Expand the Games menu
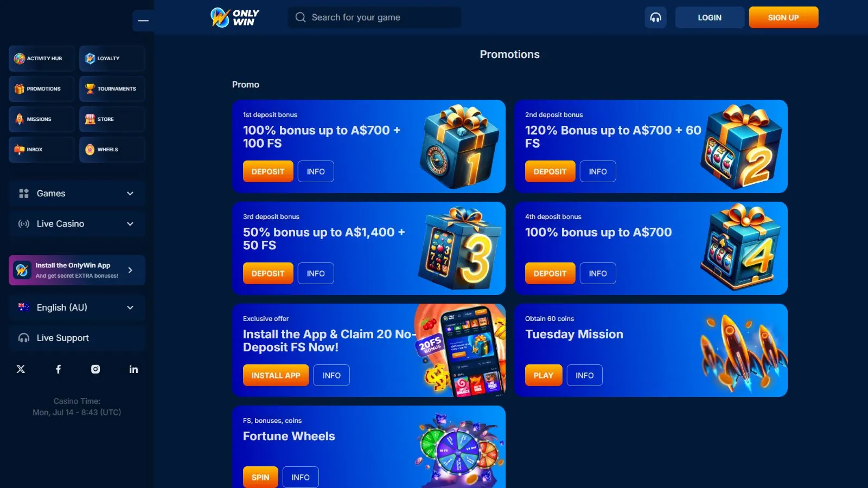This screenshot has width=868, height=488. [x=77, y=194]
